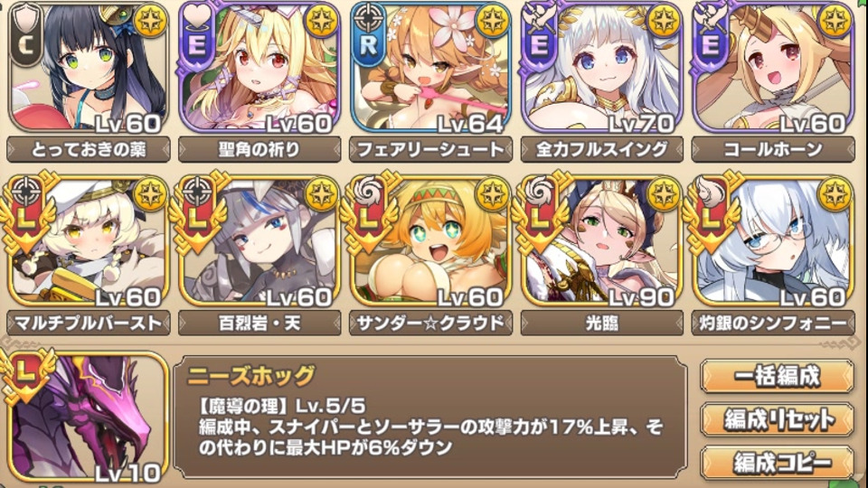Choose the Lv70 white-haired character portrait
The width and height of the screenshot is (868, 488).
pyautogui.click(x=602, y=68)
